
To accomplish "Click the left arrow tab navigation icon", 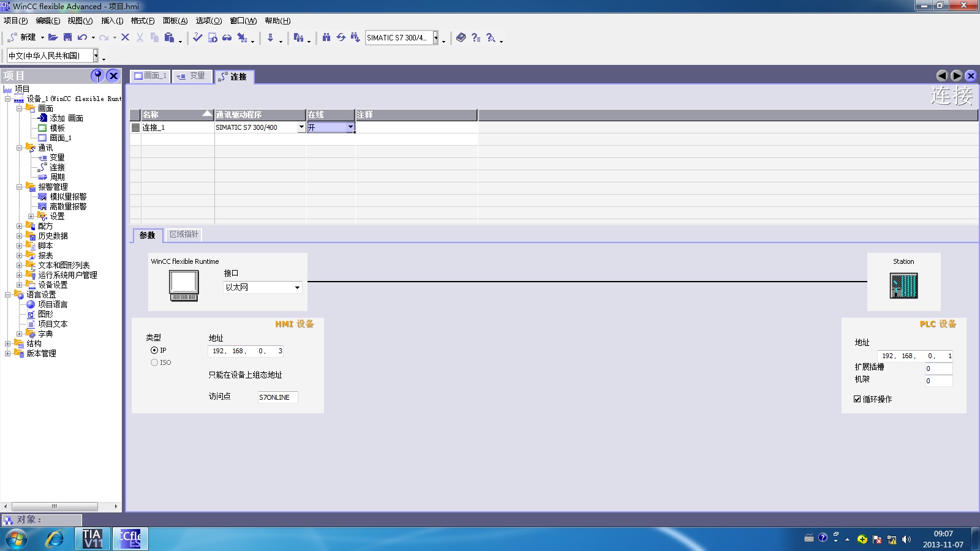I will point(942,76).
